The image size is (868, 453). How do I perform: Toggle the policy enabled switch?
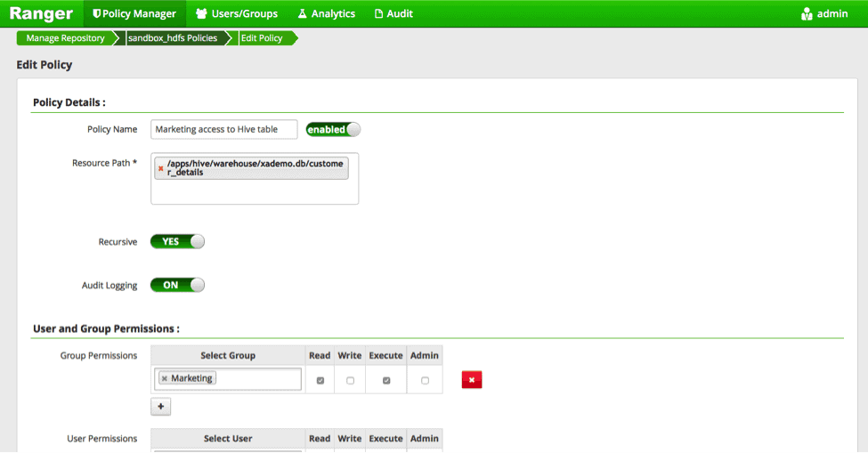pos(333,130)
